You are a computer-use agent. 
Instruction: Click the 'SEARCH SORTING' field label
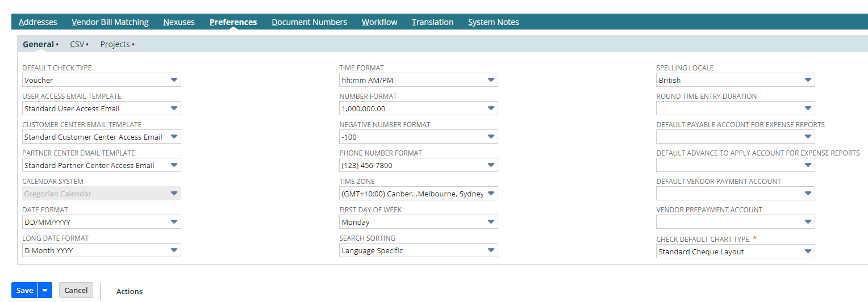pyautogui.click(x=368, y=238)
